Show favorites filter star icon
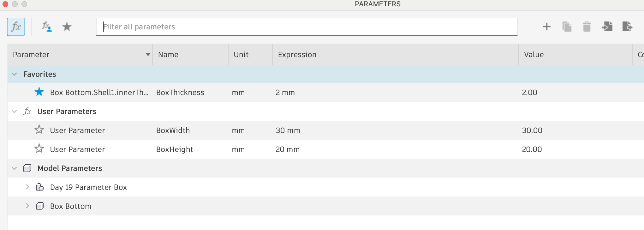The width and height of the screenshot is (644, 230). (x=67, y=27)
